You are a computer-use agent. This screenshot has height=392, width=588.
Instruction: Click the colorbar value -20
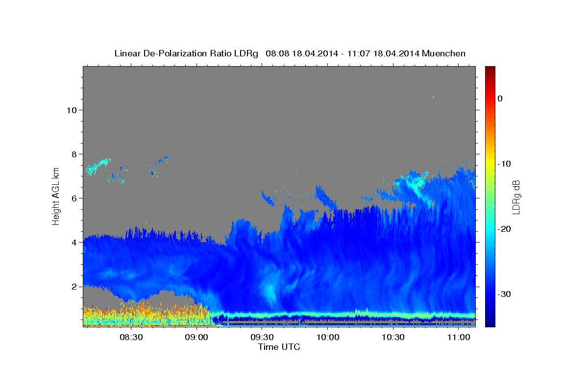coord(504,229)
